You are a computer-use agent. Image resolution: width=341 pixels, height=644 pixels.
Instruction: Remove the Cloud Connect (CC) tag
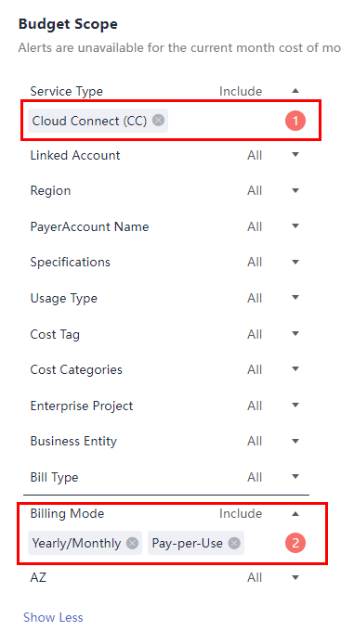point(158,120)
